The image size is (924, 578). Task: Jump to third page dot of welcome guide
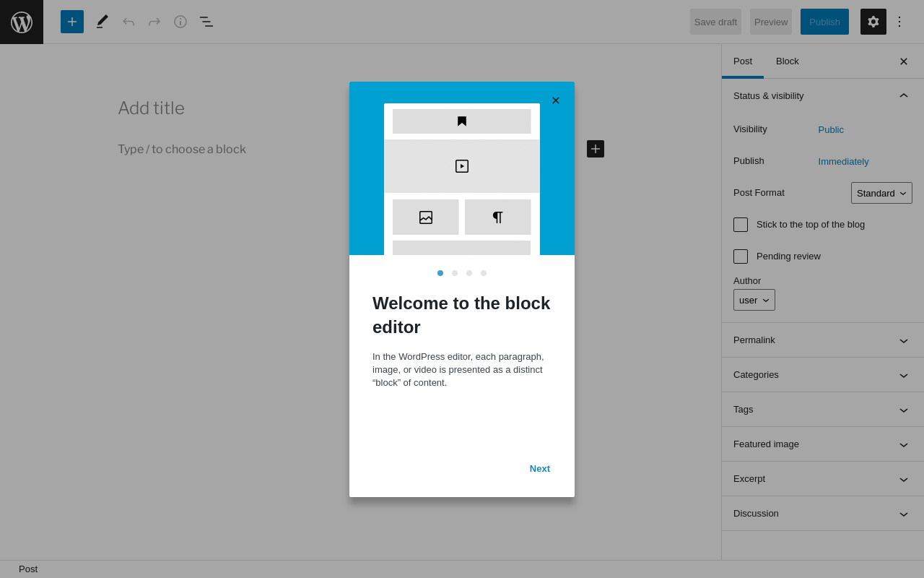pyautogui.click(x=469, y=273)
